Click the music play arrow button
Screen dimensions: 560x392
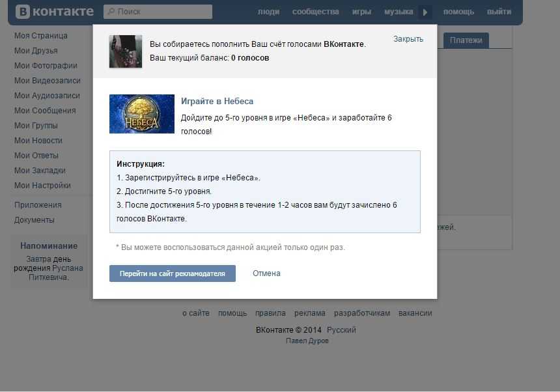click(425, 12)
